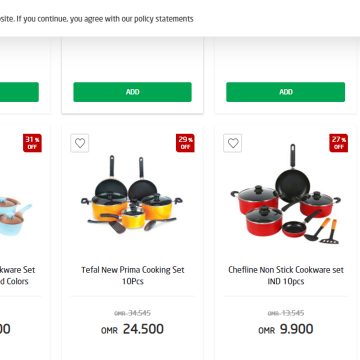This screenshot has height=360, width=360.
Task: Click the 31% OFF discount badge
Action: [32, 143]
